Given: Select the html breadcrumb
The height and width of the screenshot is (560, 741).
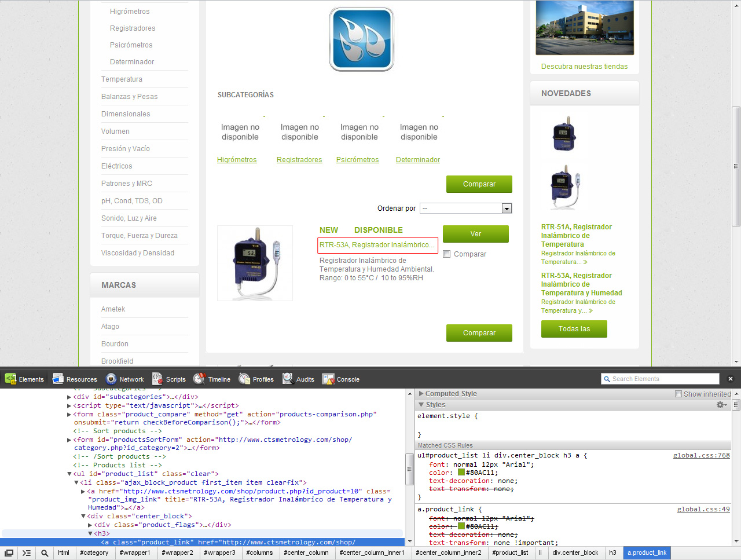Looking at the screenshot, I should tap(64, 553).
